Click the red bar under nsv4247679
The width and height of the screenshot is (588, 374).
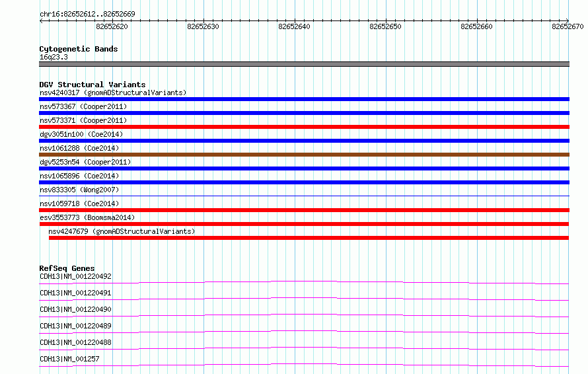click(309, 238)
